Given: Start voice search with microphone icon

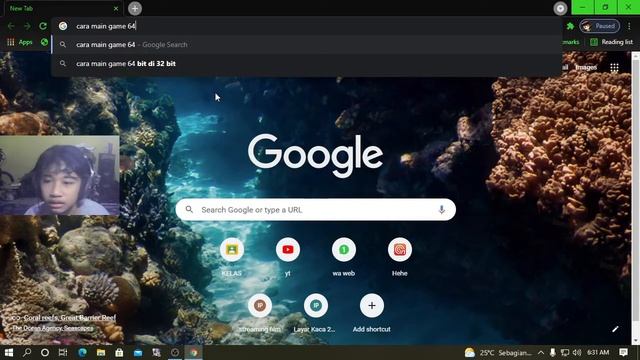Looking at the screenshot, I should click(x=441, y=210).
